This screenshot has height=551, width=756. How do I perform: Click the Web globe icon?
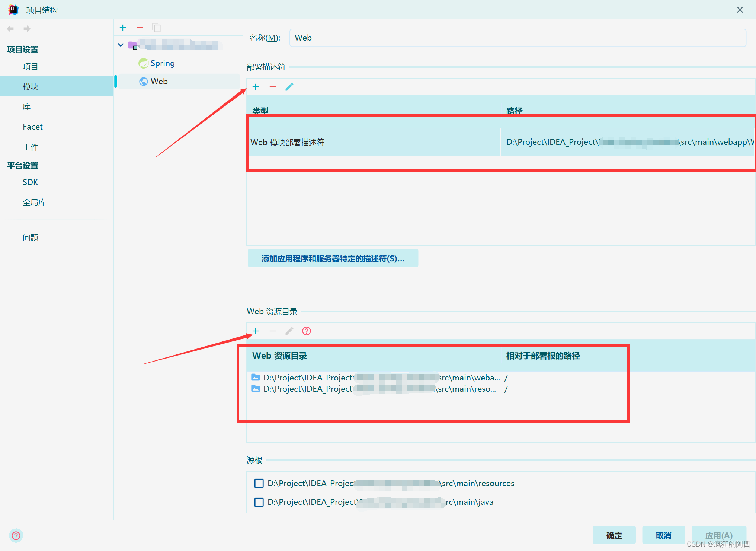[143, 81]
